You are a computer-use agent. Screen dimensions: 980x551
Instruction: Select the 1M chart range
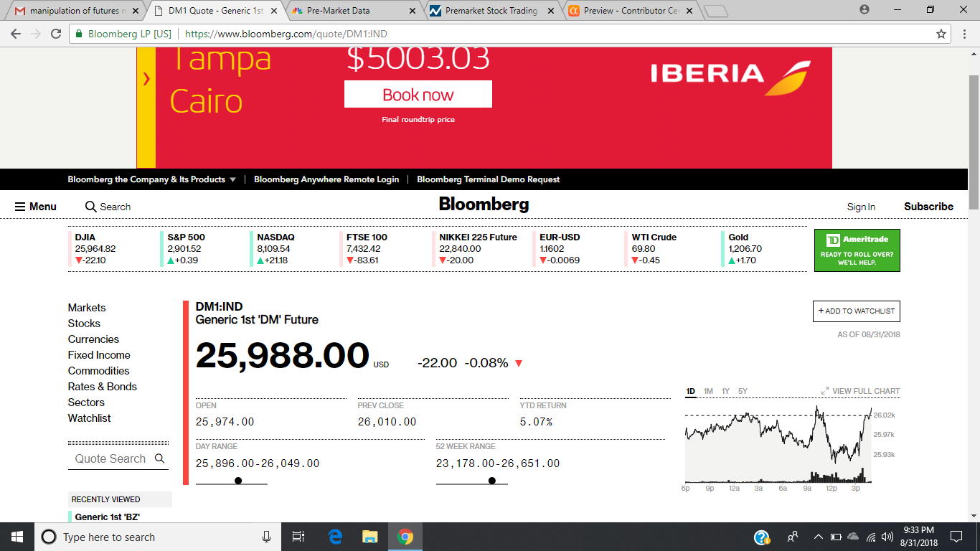(708, 391)
